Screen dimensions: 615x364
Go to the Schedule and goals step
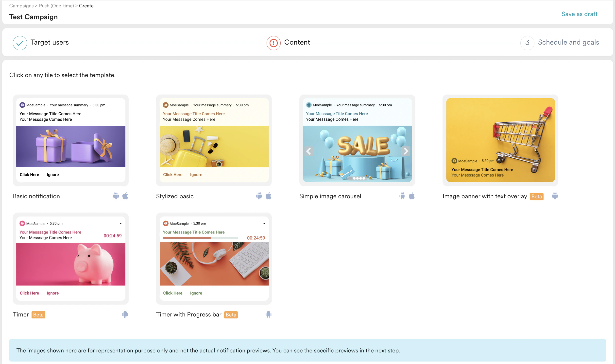pyautogui.click(x=568, y=42)
